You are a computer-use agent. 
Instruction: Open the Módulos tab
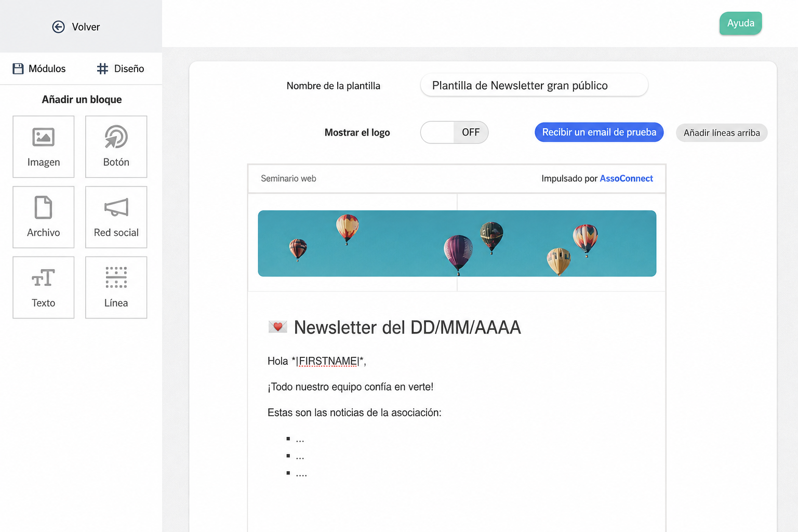point(39,69)
